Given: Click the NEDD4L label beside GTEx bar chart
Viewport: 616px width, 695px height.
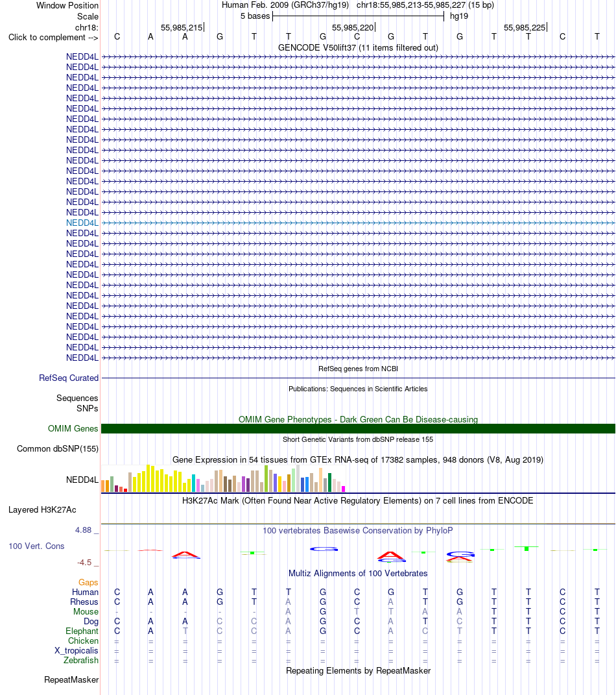Looking at the screenshot, I should click(x=82, y=480).
